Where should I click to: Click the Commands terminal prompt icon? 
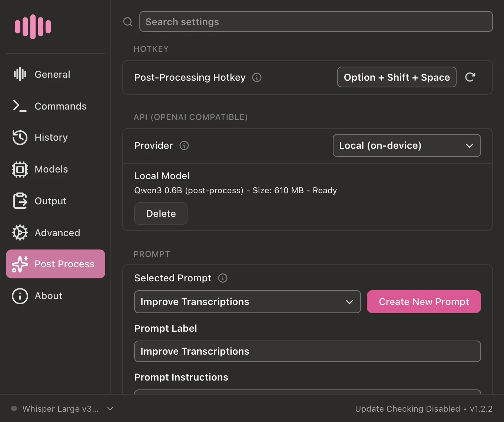[x=20, y=106]
